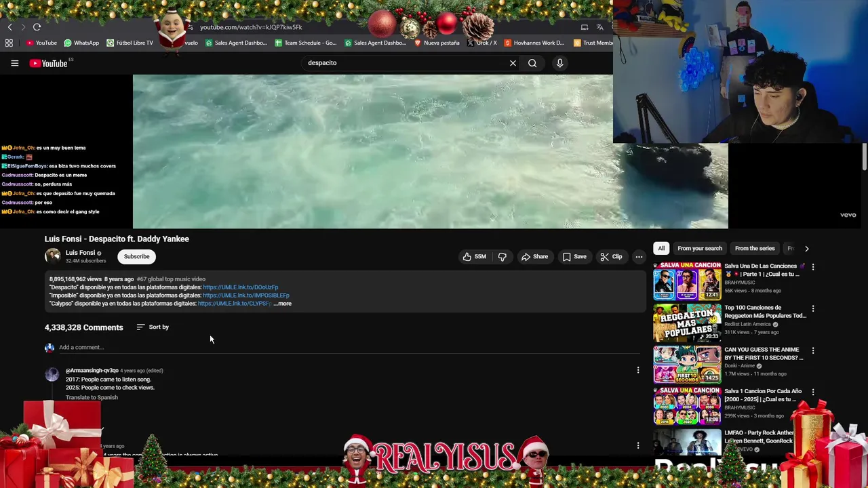Open options for @Armaansingh comment
This screenshot has height=488, width=868.
point(637,370)
